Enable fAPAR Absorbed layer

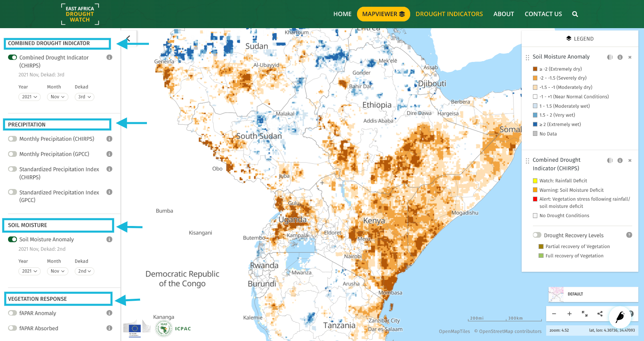coord(12,328)
